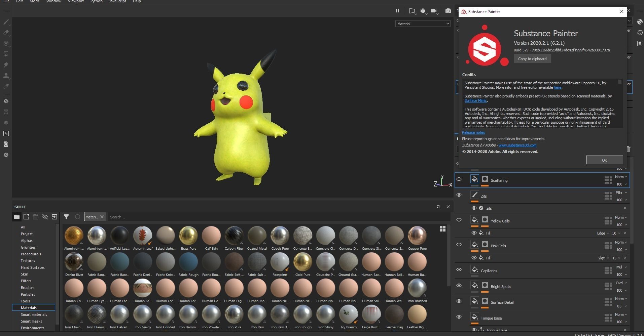Open Scattering layer Norm blend mode dropdown
Image resolution: width=644 pixels, height=336 pixels.
621,177
